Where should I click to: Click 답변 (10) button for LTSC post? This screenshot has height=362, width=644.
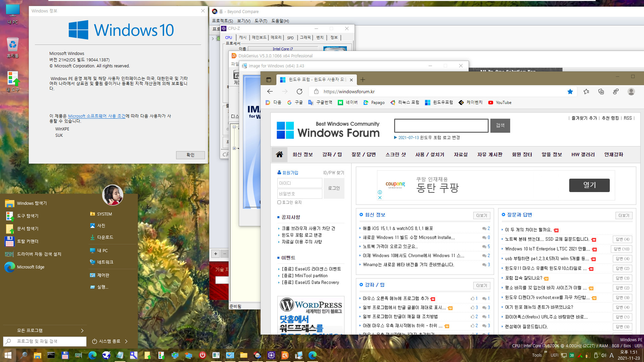click(622, 249)
